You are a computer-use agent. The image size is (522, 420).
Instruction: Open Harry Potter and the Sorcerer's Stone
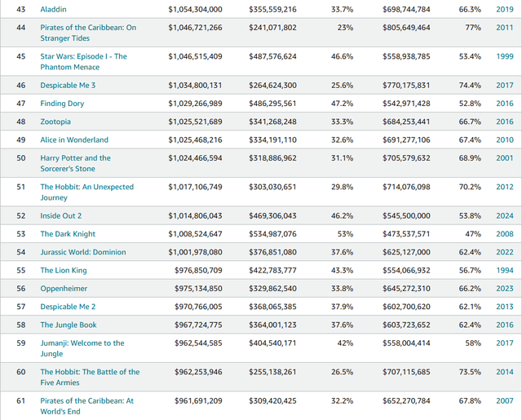coord(75,158)
